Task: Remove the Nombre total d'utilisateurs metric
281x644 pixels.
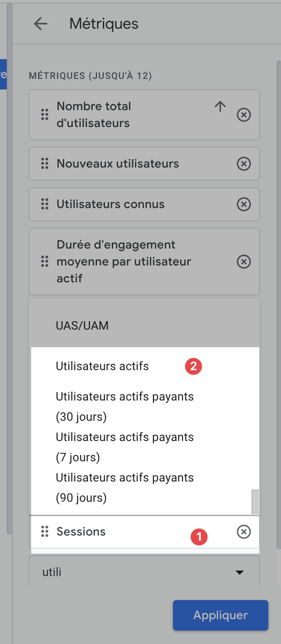Action: [x=244, y=115]
